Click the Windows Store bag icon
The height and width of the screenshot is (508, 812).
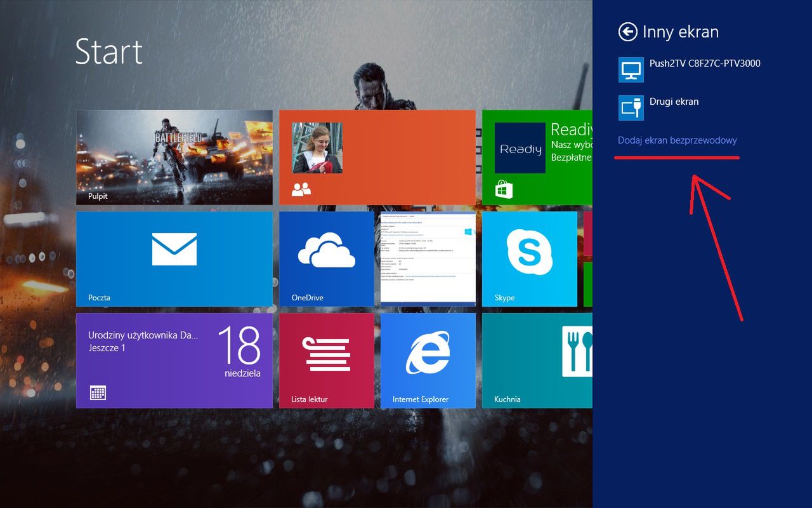[504, 189]
